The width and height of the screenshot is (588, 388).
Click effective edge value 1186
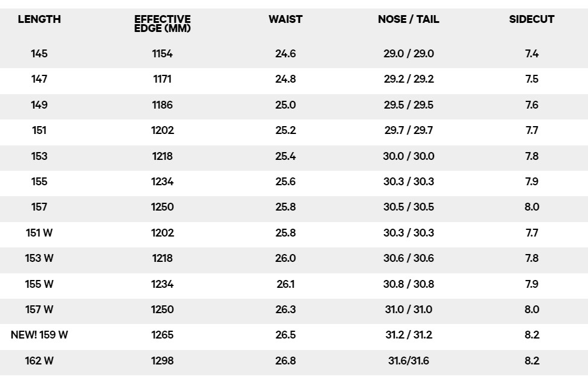[x=162, y=104]
